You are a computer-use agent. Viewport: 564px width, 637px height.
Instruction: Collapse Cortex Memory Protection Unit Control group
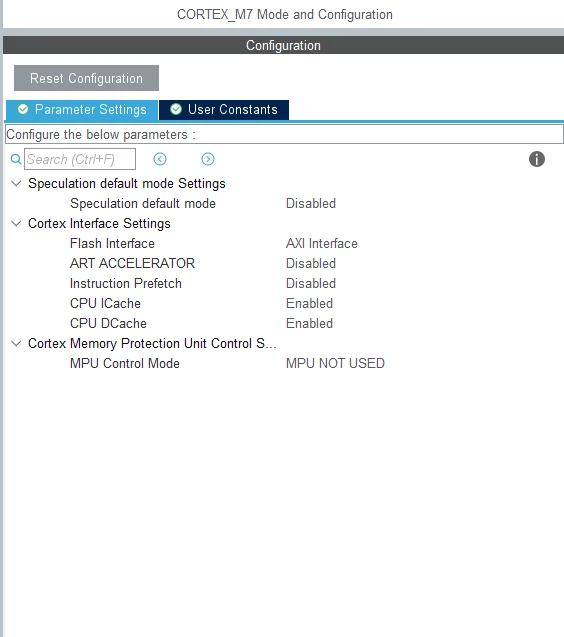(16, 344)
